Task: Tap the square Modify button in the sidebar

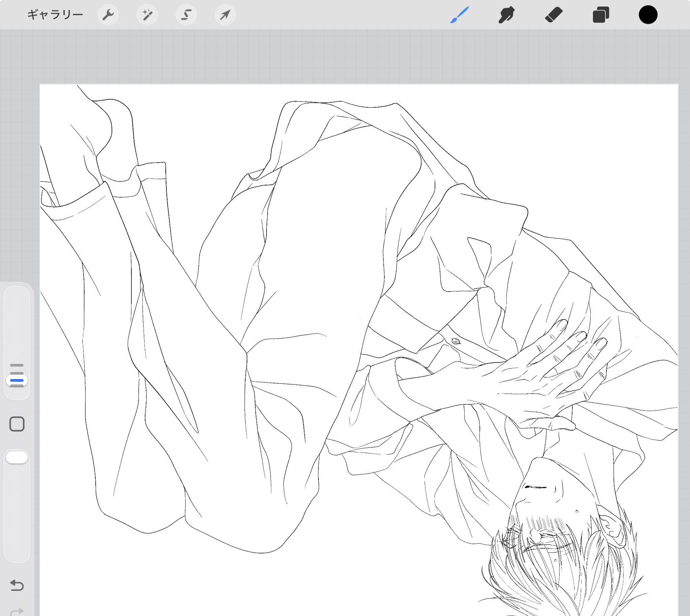Action: pyautogui.click(x=17, y=424)
